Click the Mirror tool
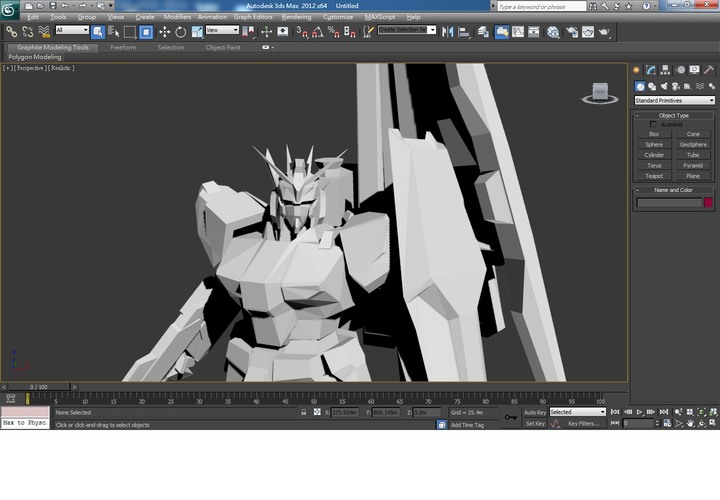The width and height of the screenshot is (720, 500). (x=447, y=32)
